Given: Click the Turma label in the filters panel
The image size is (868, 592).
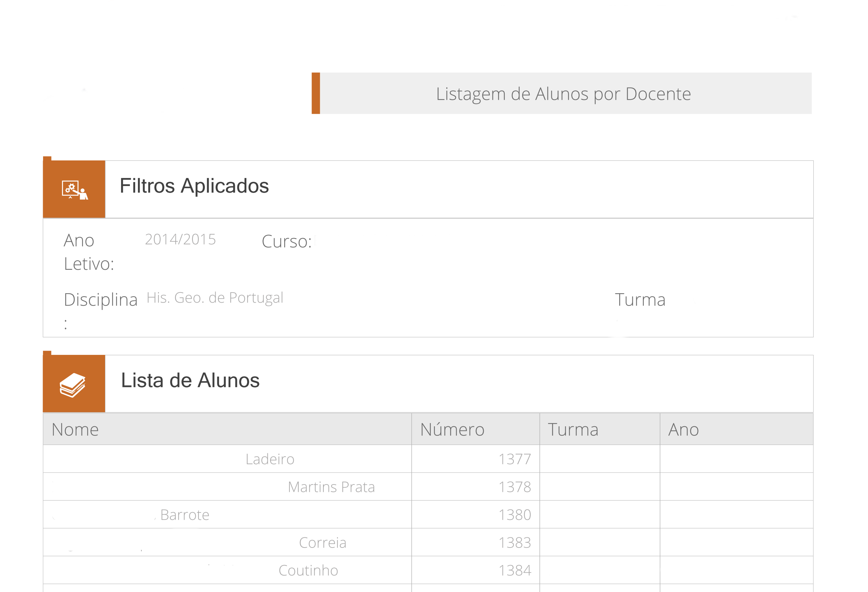Looking at the screenshot, I should pos(640,300).
